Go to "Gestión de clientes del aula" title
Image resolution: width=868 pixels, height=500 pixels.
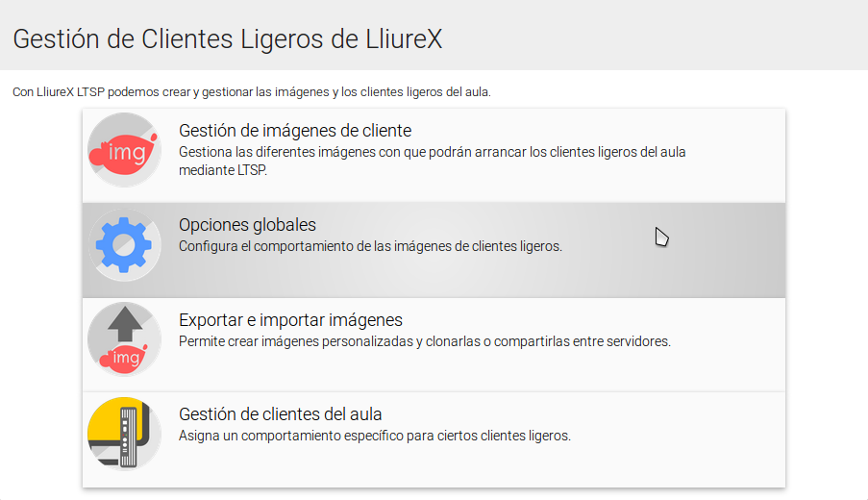coord(281,414)
